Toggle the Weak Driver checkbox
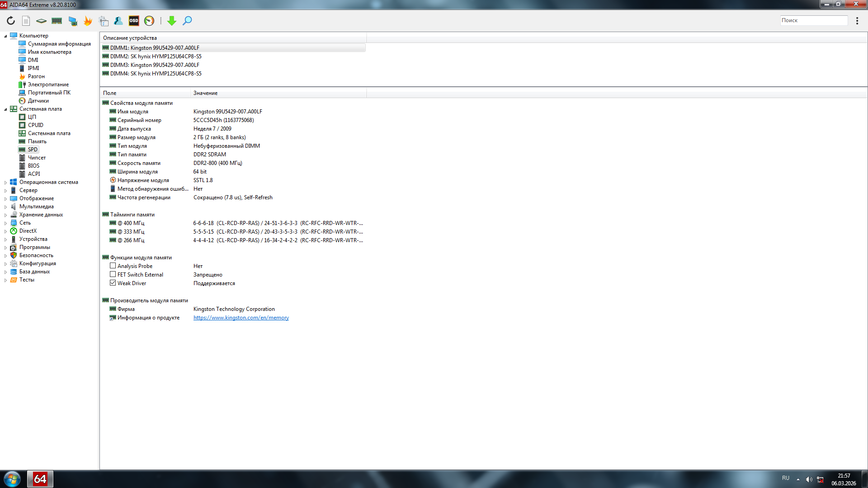Image resolution: width=868 pixels, height=488 pixels. pyautogui.click(x=113, y=283)
